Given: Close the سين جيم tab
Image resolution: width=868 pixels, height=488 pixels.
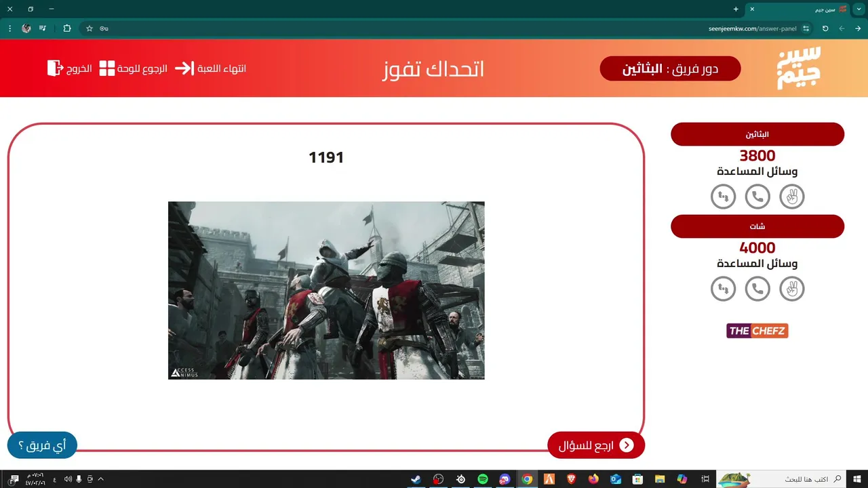Looking at the screenshot, I should 752,9.
